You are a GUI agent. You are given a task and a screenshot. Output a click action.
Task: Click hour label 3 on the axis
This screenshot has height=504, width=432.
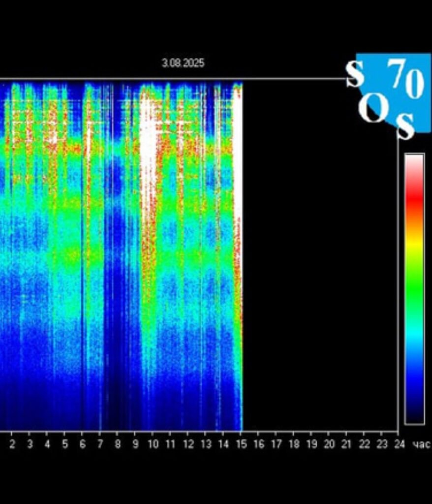click(x=30, y=444)
